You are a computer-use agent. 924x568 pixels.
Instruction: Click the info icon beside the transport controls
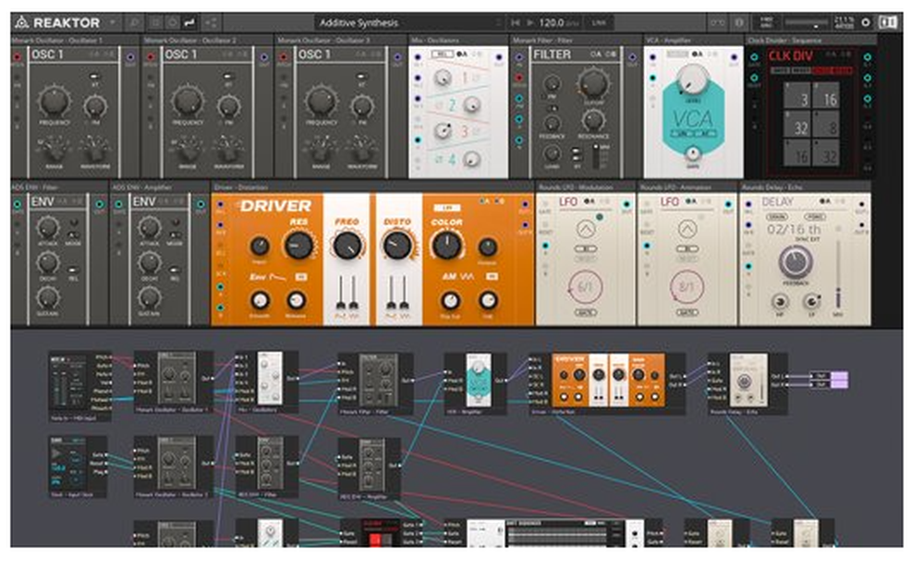click(x=739, y=21)
